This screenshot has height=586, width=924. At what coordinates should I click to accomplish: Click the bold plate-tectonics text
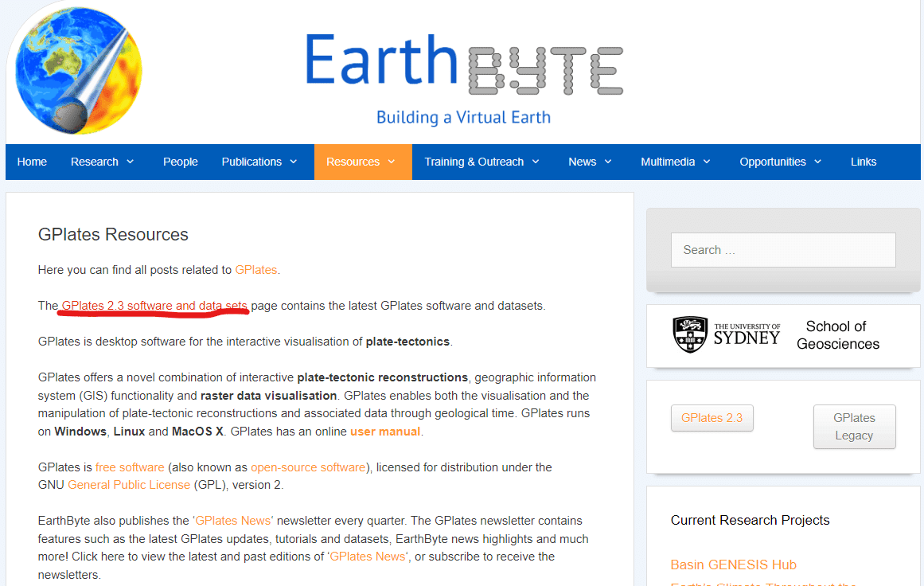point(407,342)
